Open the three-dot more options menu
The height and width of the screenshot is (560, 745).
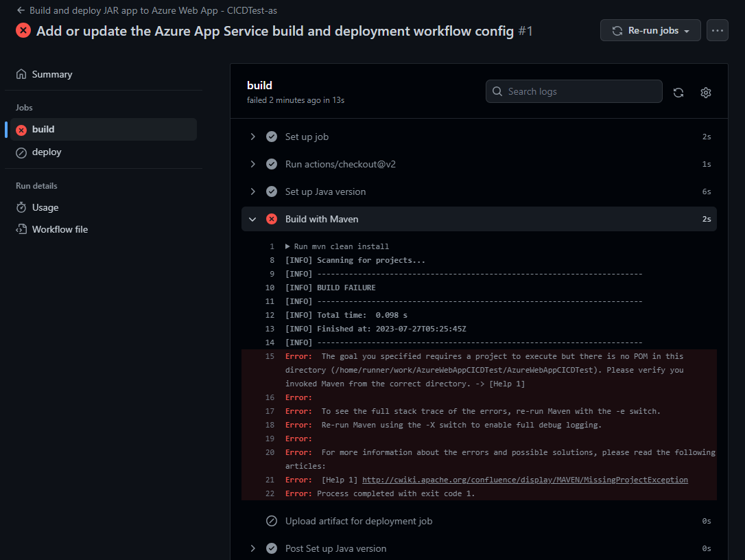[x=717, y=30]
